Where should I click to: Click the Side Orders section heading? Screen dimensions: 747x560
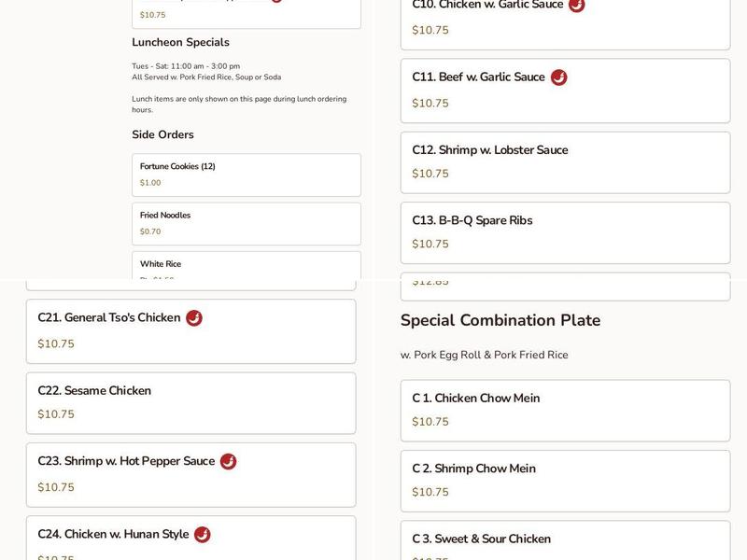click(162, 134)
